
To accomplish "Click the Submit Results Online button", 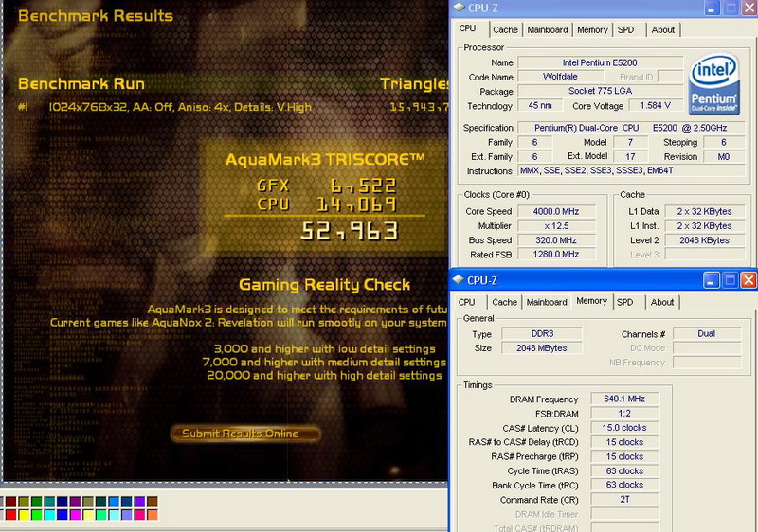I will click(x=244, y=434).
